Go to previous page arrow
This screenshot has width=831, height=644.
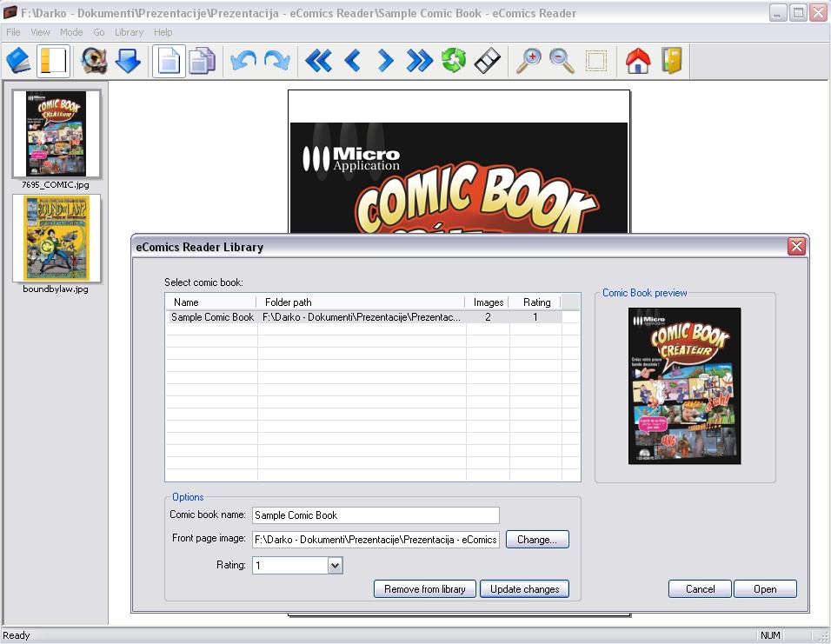[352, 61]
